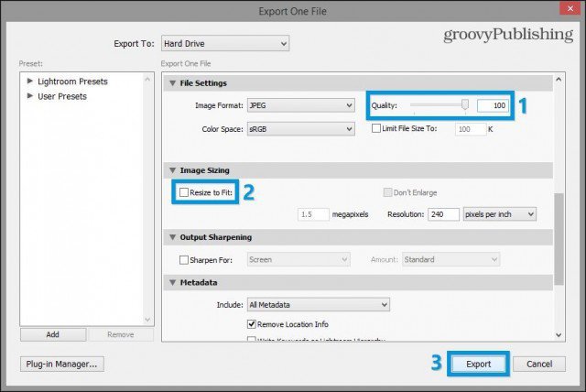Click the file size limit field
The image size is (586, 392).
(x=471, y=129)
